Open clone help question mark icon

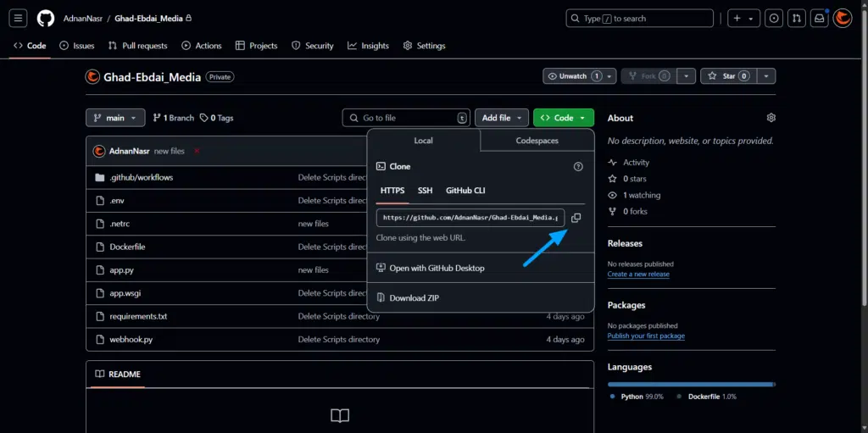[x=578, y=166]
